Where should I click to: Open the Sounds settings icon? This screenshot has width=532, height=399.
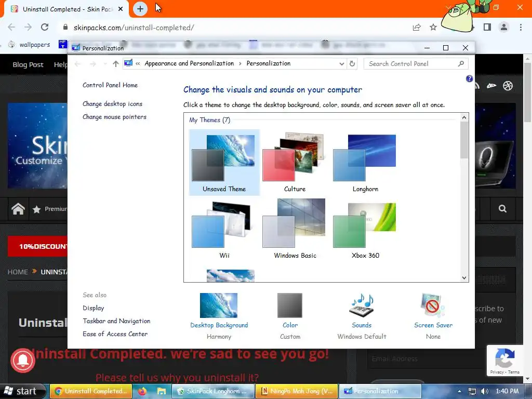click(362, 305)
